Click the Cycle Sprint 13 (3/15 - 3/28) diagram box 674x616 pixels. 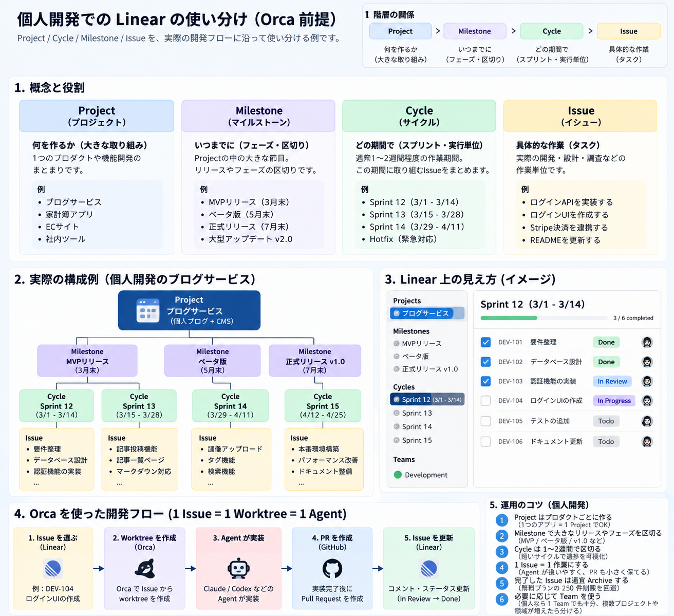click(x=139, y=406)
